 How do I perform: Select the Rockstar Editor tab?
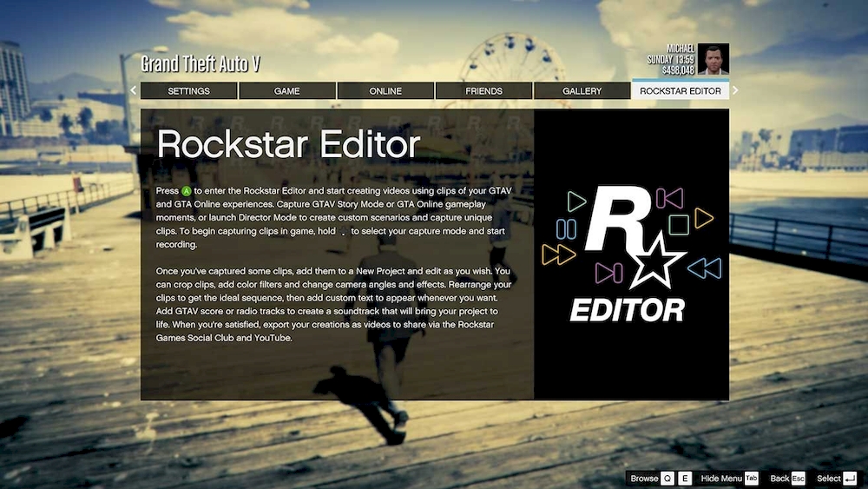tap(680, 91)
